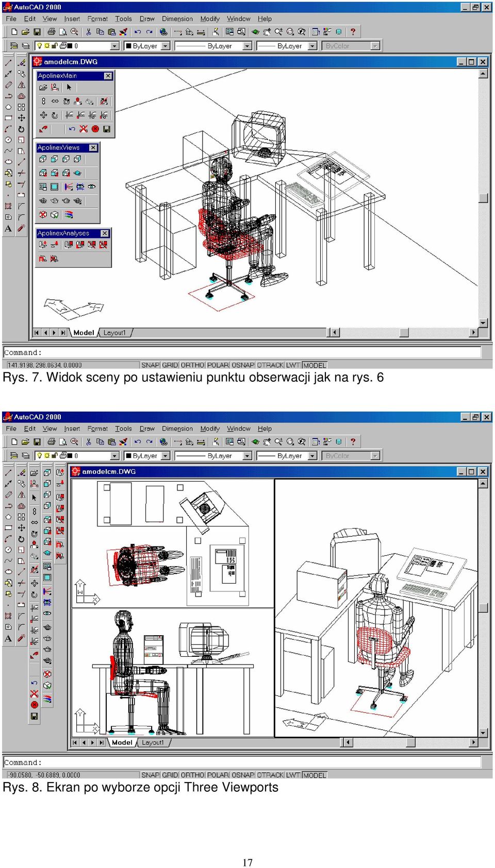Screen dimensions: 495x868
Task: Select Move tool in Rys. 7 modify toolbar
Action: coord(21,118)
